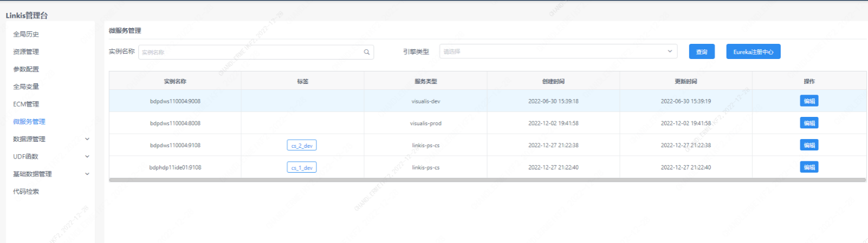The width and height of the screenshot is (868, 243).
Task: Click 编辑 for bdphdp11ide01:9108
Action: point(809,167)
